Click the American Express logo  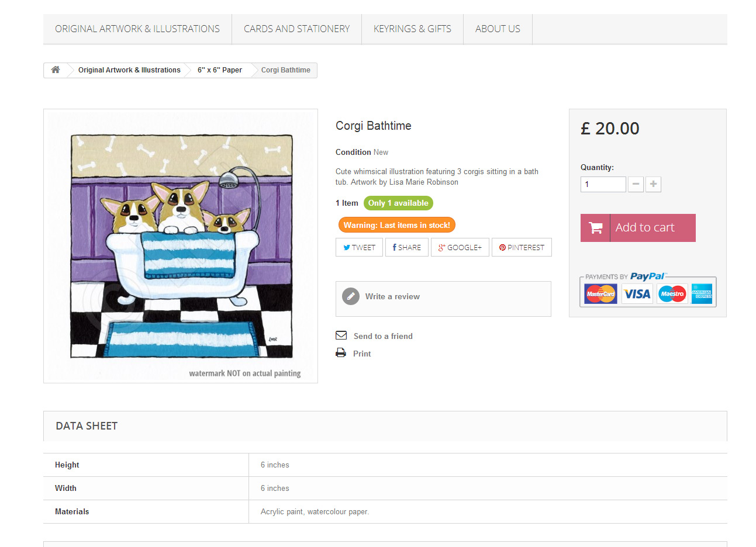click(x=702, y=293)
